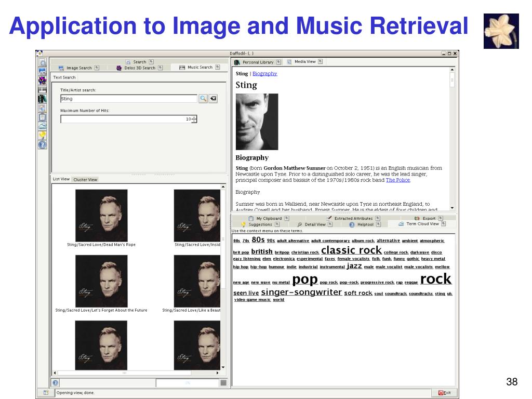Click detach icon beside Export tab
The image size is (532, 399).
441,218
